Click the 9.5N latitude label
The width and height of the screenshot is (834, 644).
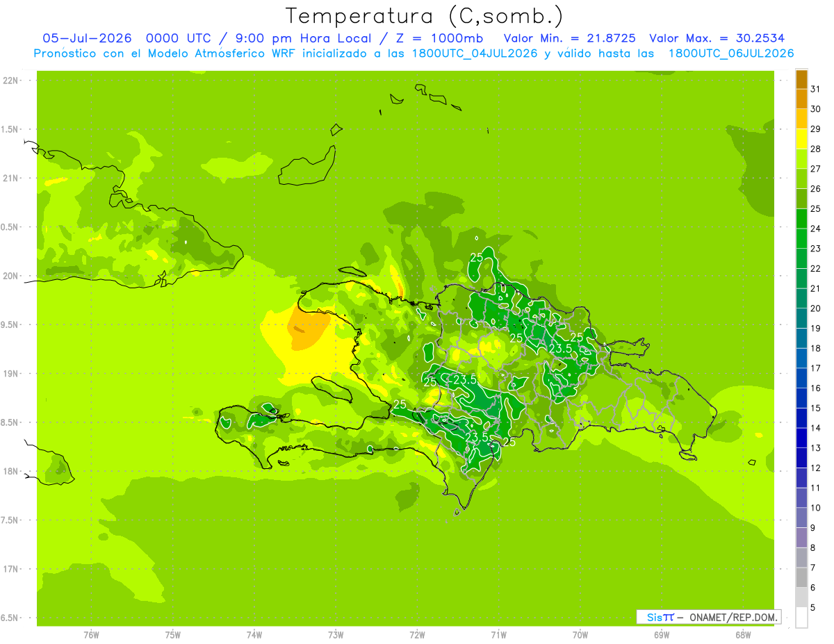tap(10, 324)
